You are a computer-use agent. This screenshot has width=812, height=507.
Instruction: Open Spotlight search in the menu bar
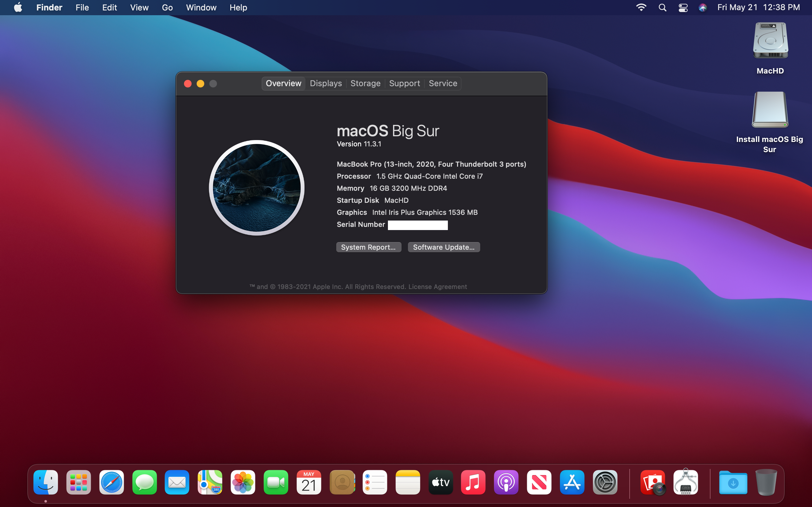pyautogui.click(x=662, y=7)
